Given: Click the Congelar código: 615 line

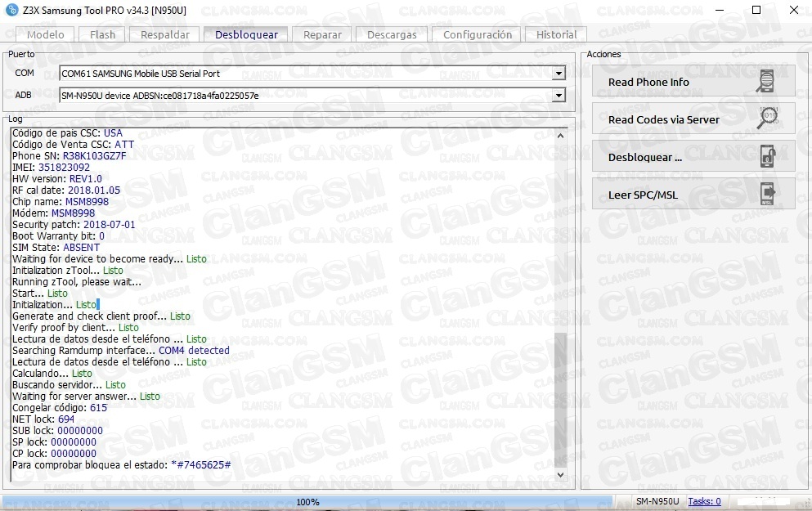Looking at the screenshot, I should 60,408.
